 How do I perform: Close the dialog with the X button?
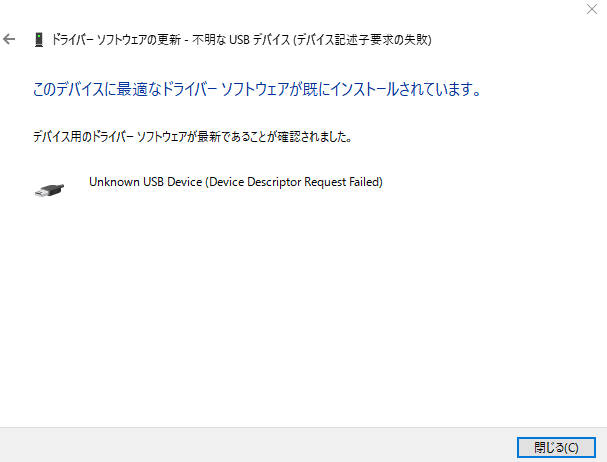point(592,9)
